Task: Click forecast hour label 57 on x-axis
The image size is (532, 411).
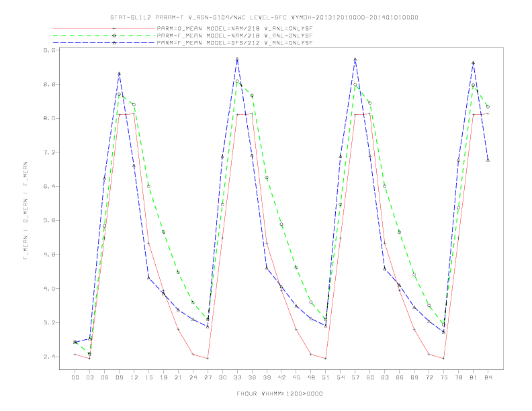Action: [x=355, y=377]
